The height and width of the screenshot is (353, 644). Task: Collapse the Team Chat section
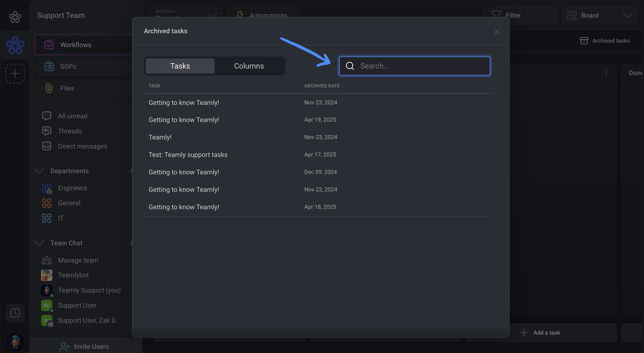pyautogui.click(x=39, y=243)
